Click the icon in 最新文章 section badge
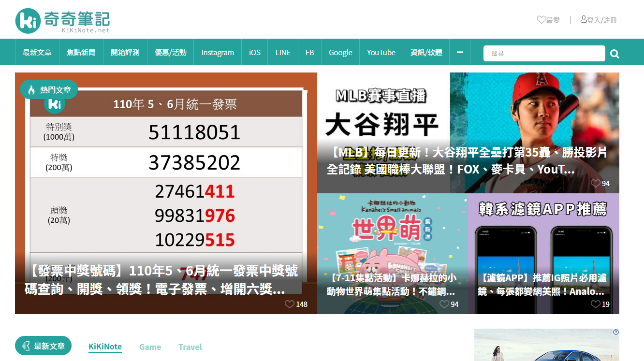The image size is (644, 361). pos(26,346)
